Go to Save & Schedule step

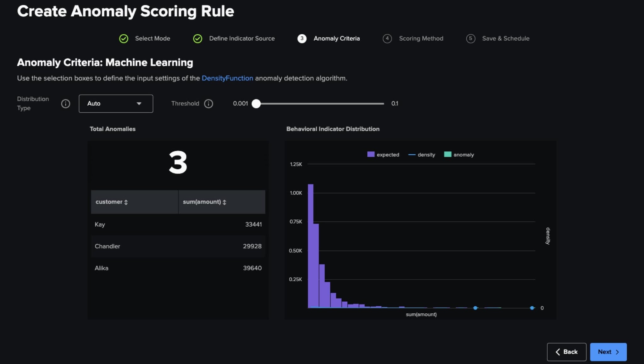(x=505, y=38)
